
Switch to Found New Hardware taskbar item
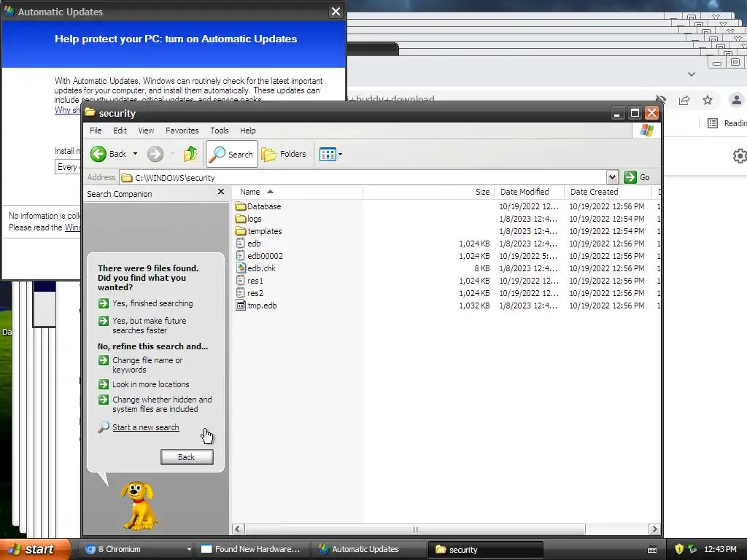point(252,549)
